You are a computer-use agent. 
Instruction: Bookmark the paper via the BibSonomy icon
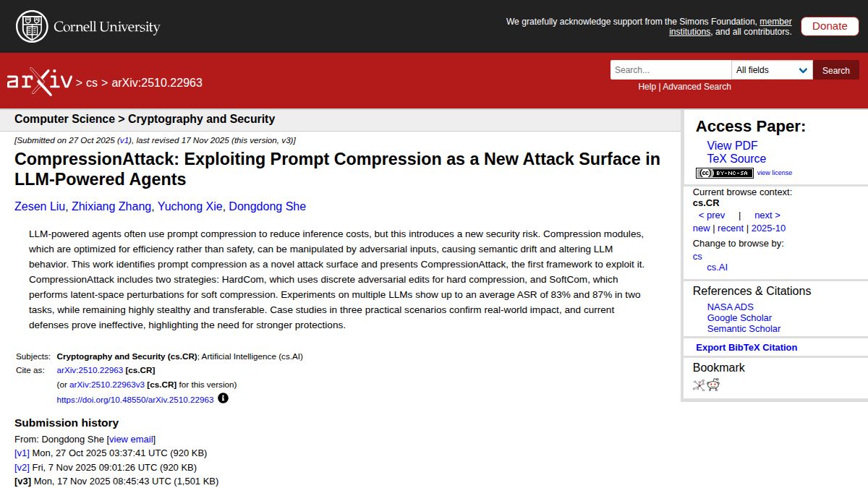[x=698, y=385]
